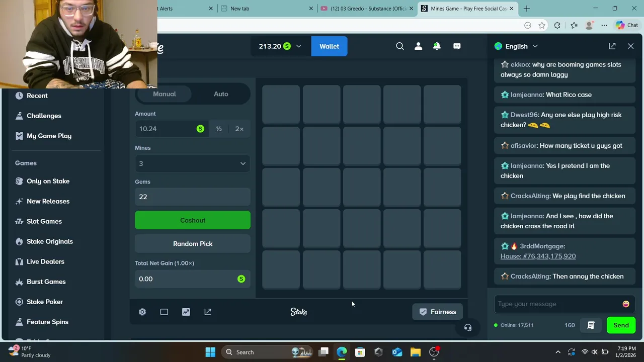Viewport: 644px width, 362px height.
Task: Reveal the center tile of grid
Action: (x=362, y=187)
